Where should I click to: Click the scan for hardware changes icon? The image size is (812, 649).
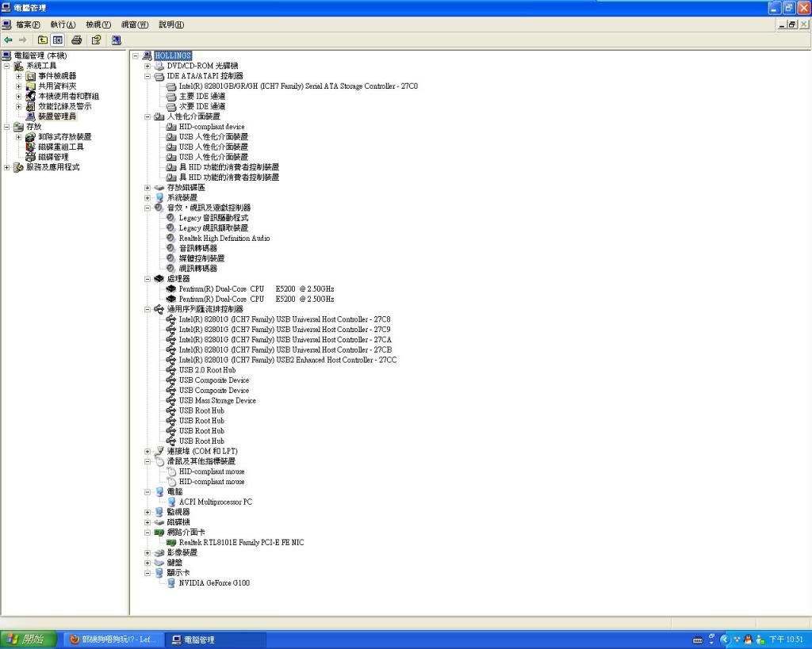tap(116, 40)
